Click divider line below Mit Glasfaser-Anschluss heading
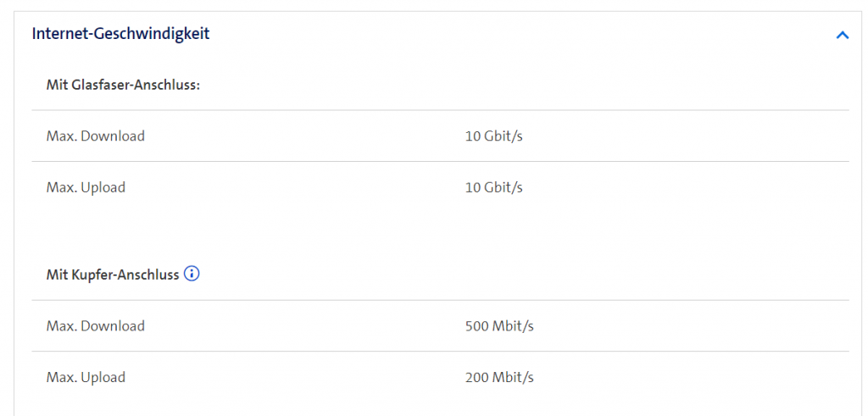 point(440,110)
